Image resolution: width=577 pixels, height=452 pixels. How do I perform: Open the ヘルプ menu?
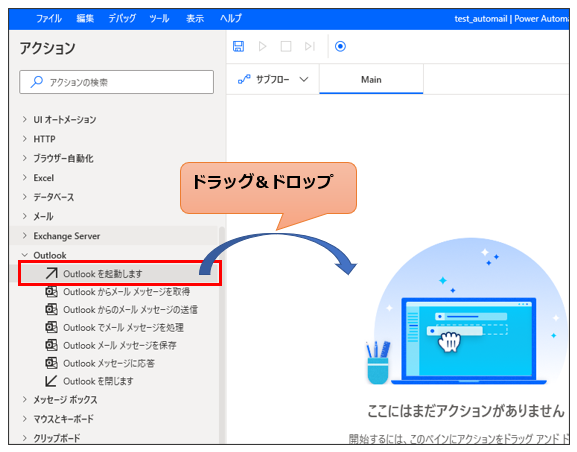[x=231, y=18]
